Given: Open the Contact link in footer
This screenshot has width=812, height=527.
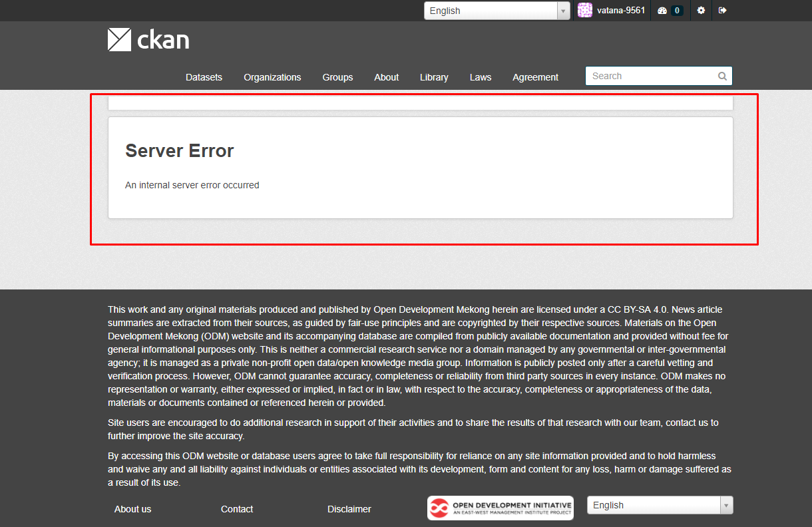Looking at the screenshot, I should [x=237, y=508].
